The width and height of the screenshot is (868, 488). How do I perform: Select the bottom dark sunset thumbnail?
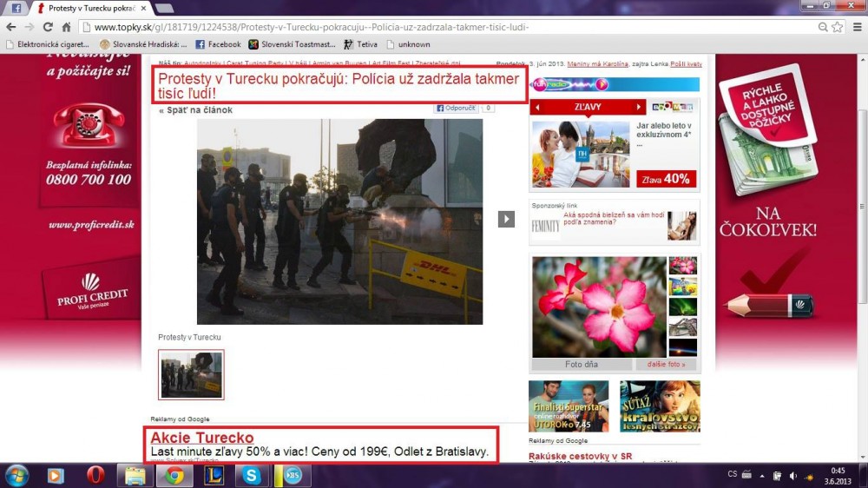pos(682,348)
